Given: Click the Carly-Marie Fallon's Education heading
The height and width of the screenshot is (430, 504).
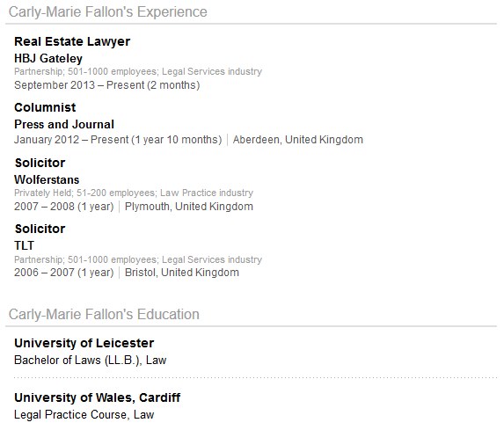Looking at the screenshot, I should tap(104, 314).
